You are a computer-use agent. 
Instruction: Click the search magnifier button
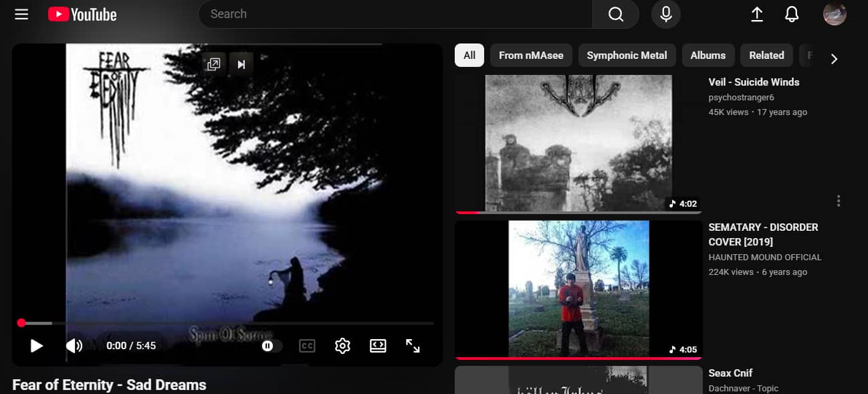tap(616, 14)
